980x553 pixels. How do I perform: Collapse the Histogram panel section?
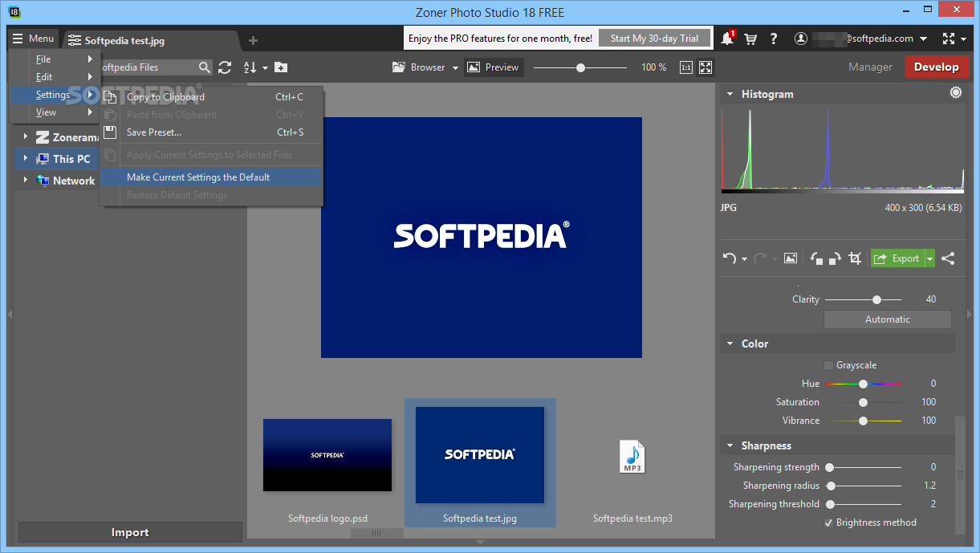tap(730, 94)
